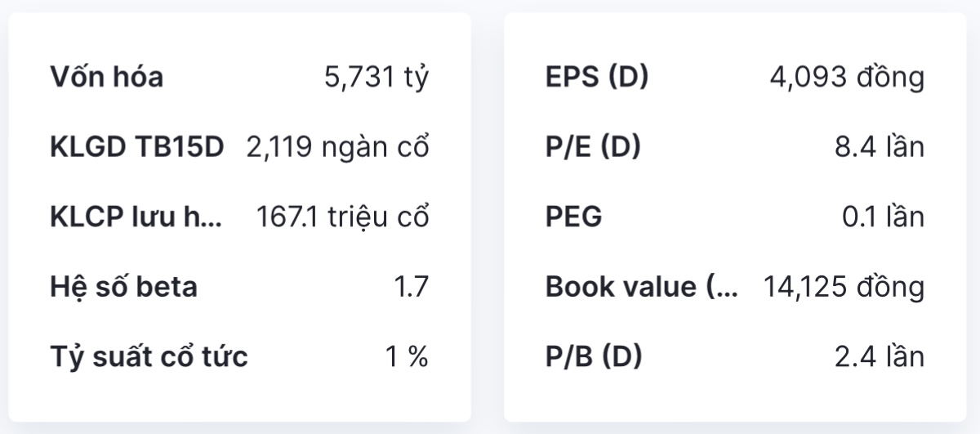Select the 5,731 tỷ market cap value
980x434 pixels.
[376, 78]
